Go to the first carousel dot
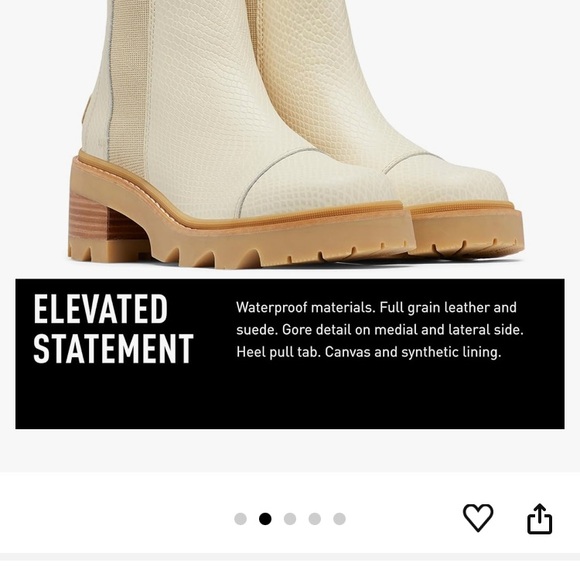Image resolution: width=580 pixels, height=580 pixels. tap(240, 519)
